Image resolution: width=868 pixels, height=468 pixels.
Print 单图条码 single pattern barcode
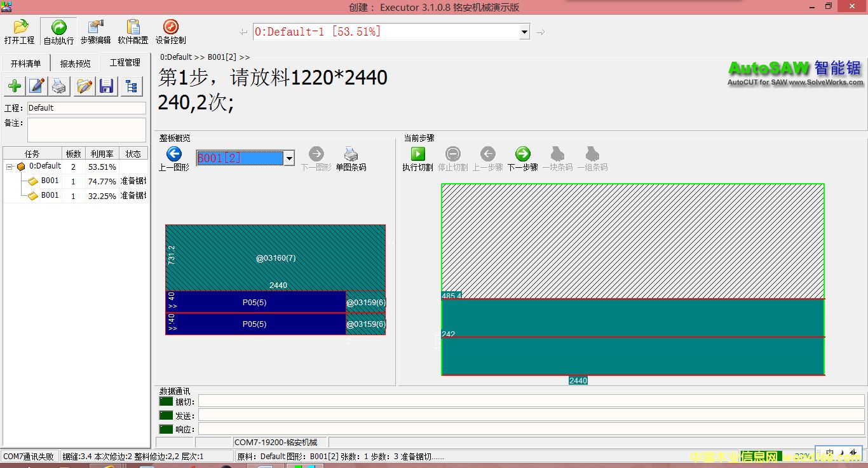(351, 158)
